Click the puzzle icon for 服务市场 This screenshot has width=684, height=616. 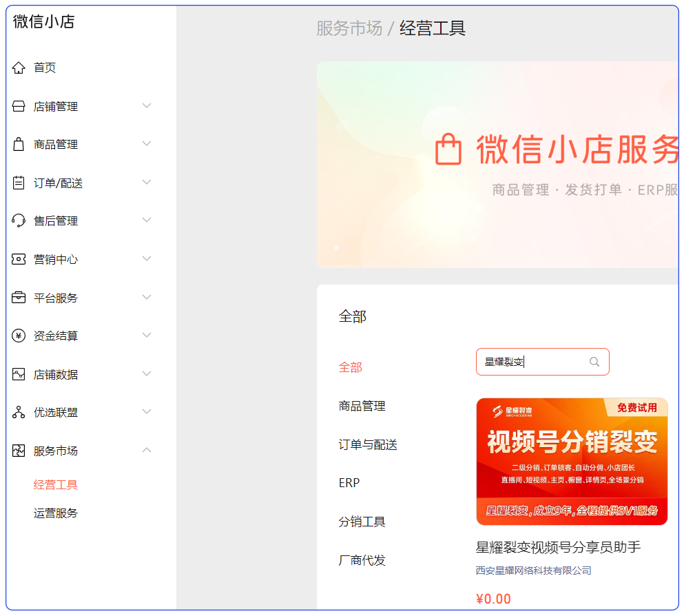coord(19,451)
